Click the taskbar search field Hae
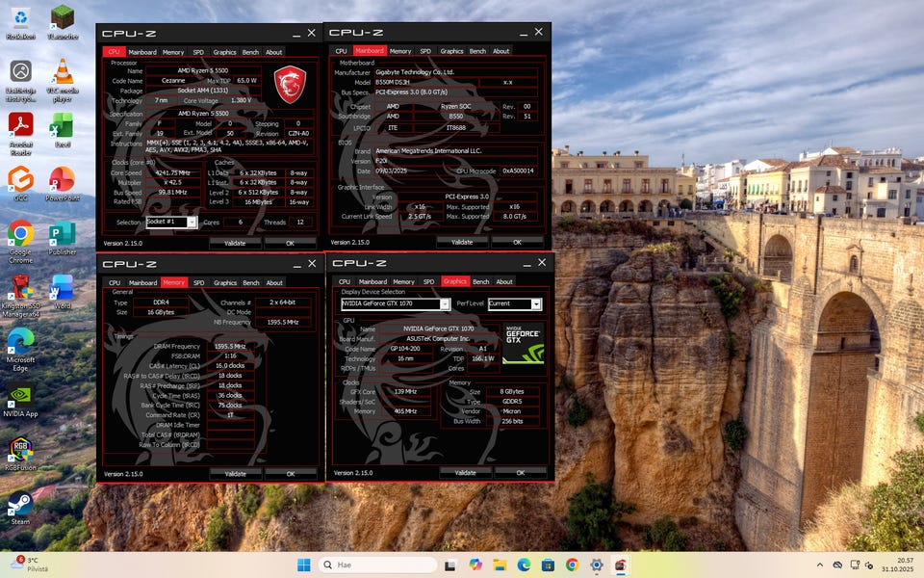Screen dimensions: 924x578 click(377, 565)
